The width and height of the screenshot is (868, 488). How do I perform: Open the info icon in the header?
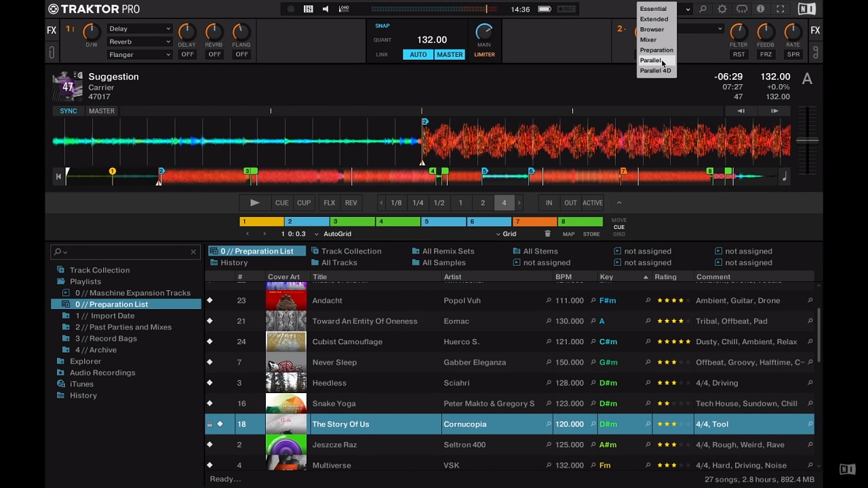(x=761, y=9)
